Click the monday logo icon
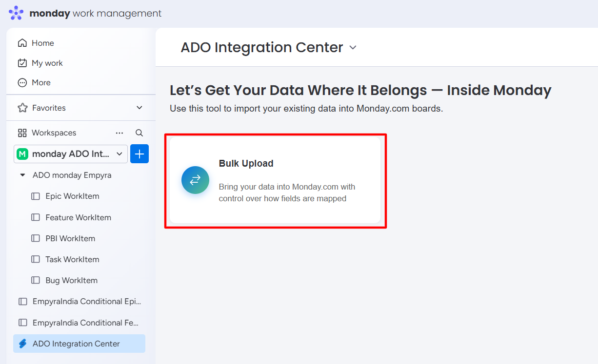This screenshot has width=598, height=364. (16, 13)
